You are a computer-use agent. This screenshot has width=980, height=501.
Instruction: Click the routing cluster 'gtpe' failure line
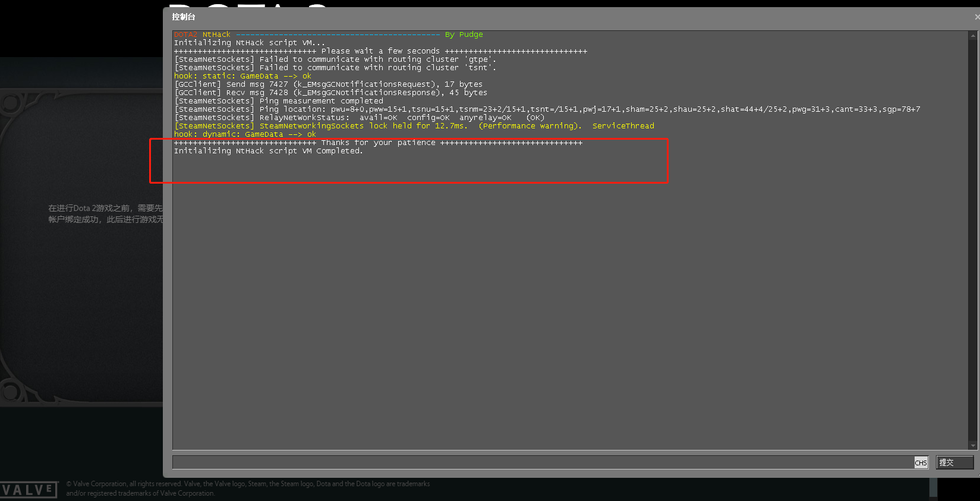[335, 59]
